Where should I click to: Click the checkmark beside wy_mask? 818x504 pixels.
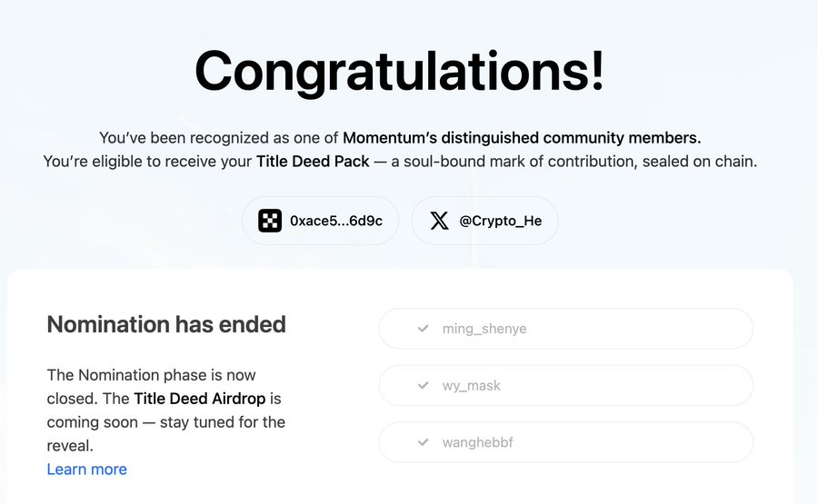tap(424, 386)
